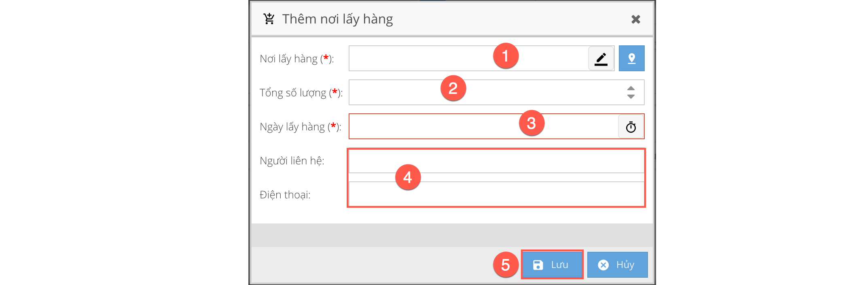Screen dimensions: 868x285
Task: Click the pencil edit icon
Action: pos(601,59)
